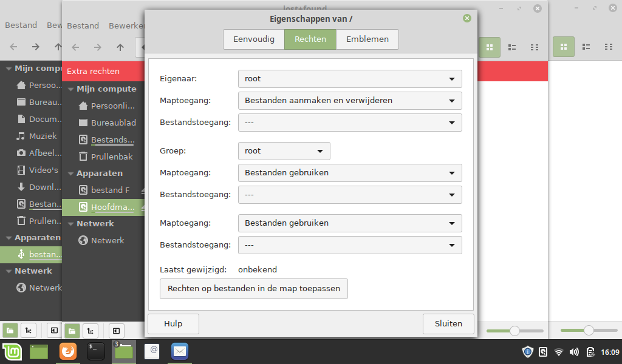Open the Eenvoudig tab
This screenshot has width=622, height=364.
[x=253, y=39]
